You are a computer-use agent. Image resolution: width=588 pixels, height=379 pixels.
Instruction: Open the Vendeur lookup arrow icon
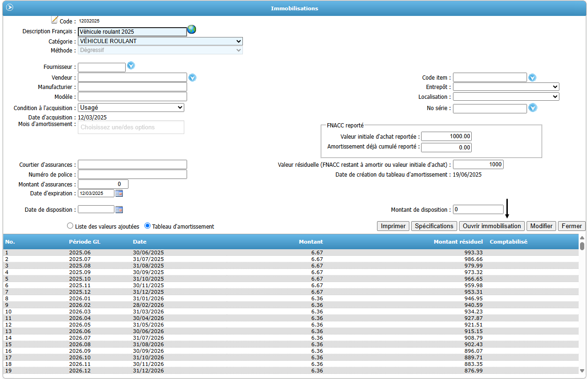click(x=192, y=78)
